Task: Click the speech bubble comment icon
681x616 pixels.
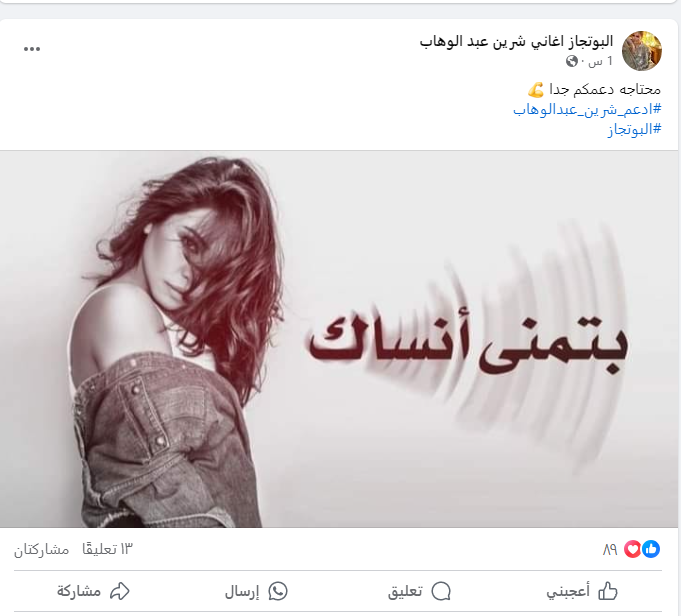Action: point(441,591)
